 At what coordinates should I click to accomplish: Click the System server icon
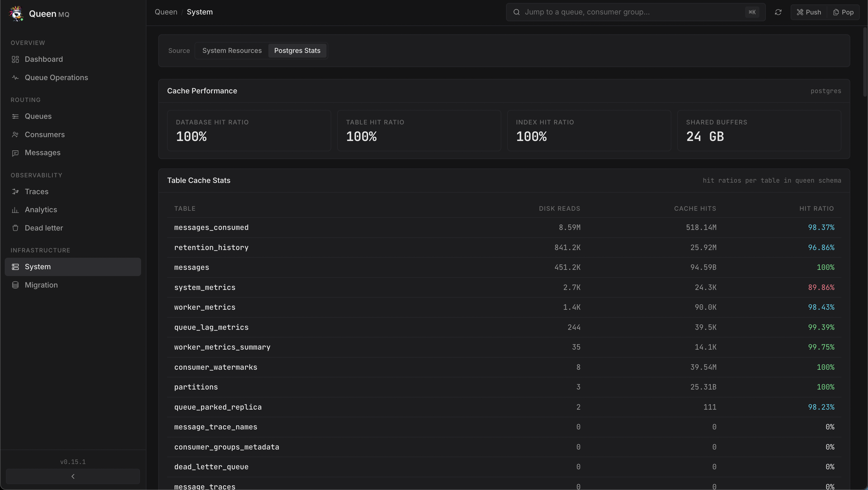click(x=15, y=267)
